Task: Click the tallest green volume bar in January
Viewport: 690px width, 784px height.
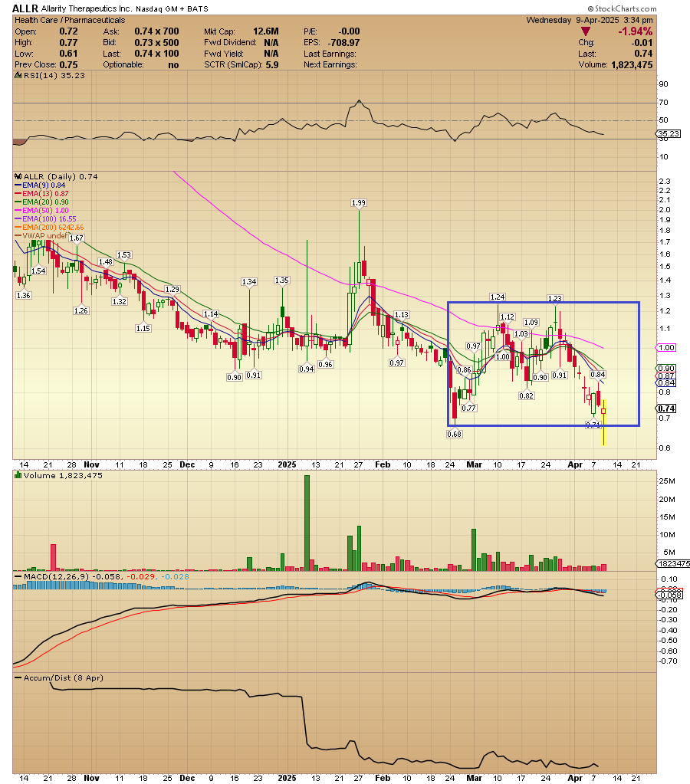Action: pos(307,523)
